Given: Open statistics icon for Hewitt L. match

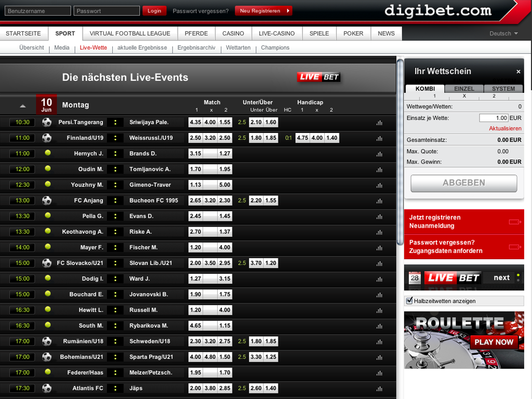Looking at the screenshot, I should coord(379,311).
